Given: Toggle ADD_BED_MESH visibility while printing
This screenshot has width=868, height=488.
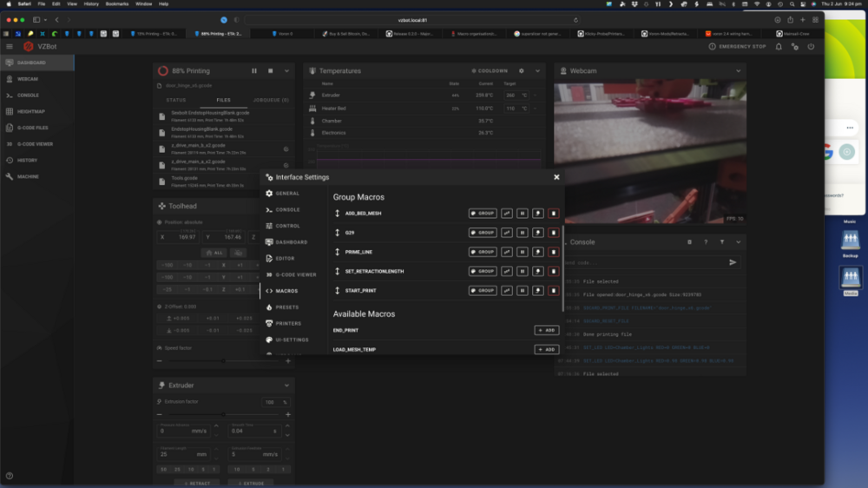Looking at the screenshot, I should pyautogui.click(x=537, y=214).
